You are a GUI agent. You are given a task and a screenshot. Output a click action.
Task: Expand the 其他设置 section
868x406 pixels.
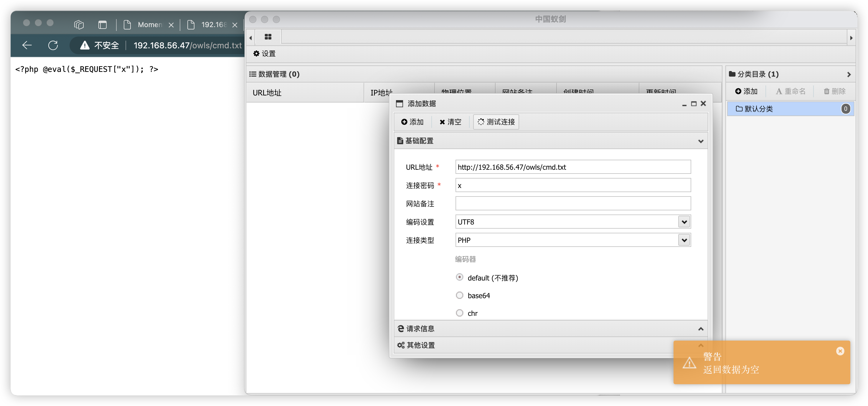[701, 345]
